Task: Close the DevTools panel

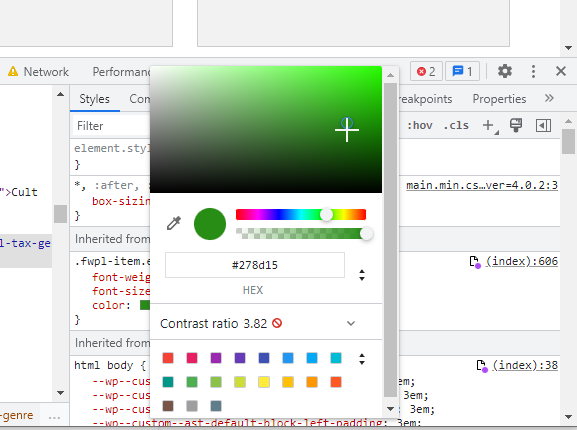Action: [561, 71]
